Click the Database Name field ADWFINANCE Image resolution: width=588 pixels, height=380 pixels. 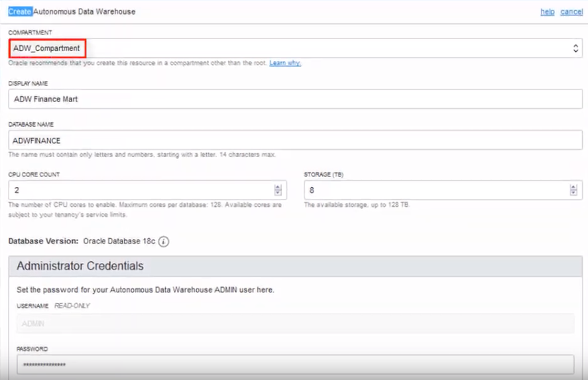click(x=295, y=141)
